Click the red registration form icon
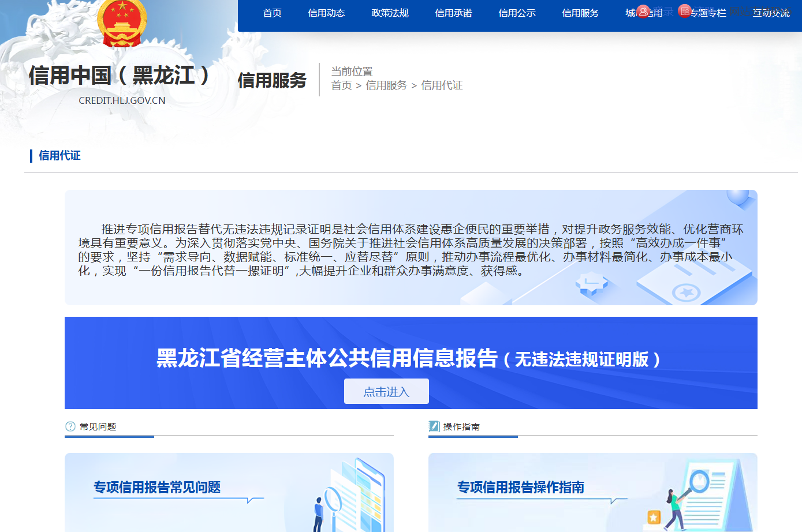This screenshot has width=802, height=532. click(685, 11)
